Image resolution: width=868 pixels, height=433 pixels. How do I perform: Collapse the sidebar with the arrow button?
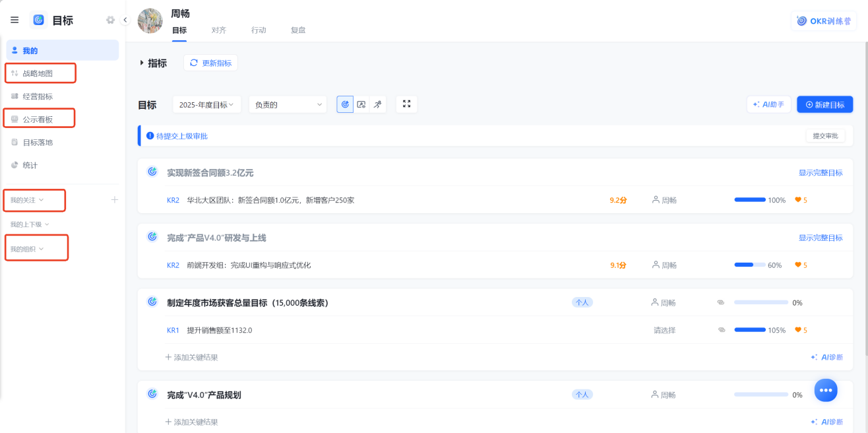pos(125,20)
